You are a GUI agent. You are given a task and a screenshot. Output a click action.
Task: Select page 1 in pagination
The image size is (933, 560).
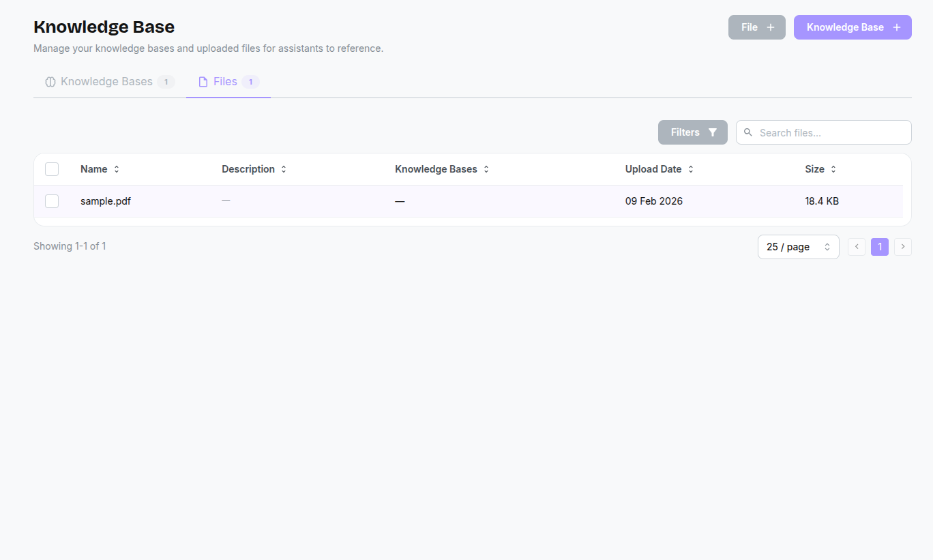pyautogui.click(x=880, y=247)
